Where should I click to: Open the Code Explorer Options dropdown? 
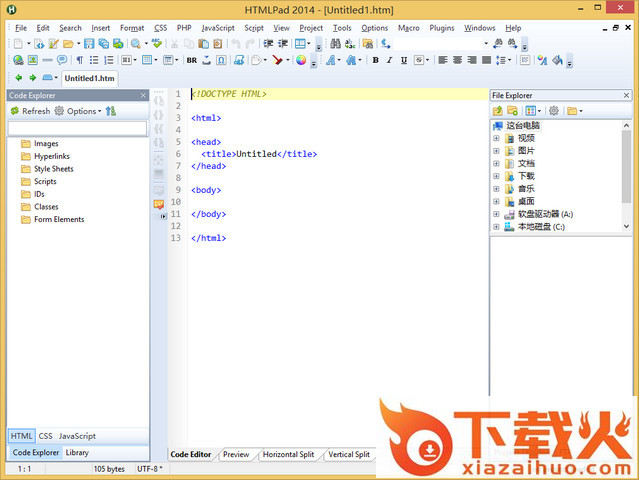click(78, 111)
